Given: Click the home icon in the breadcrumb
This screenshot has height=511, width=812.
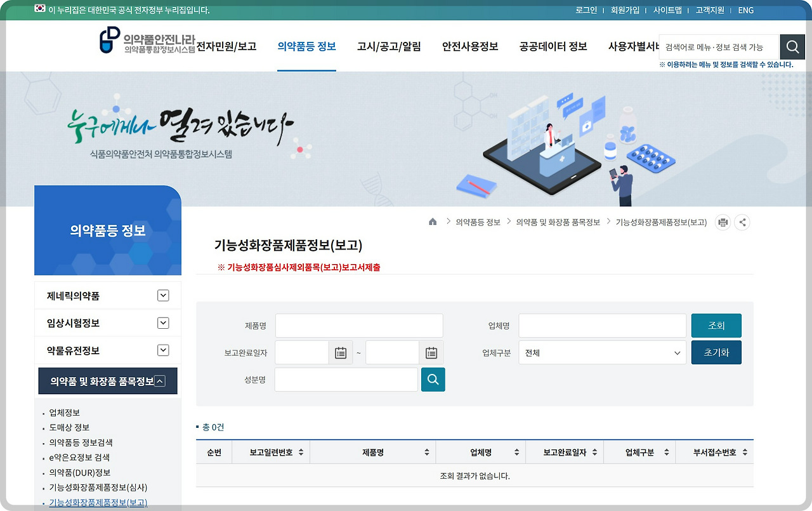Looking at the screenshot, I should [433, 222].
